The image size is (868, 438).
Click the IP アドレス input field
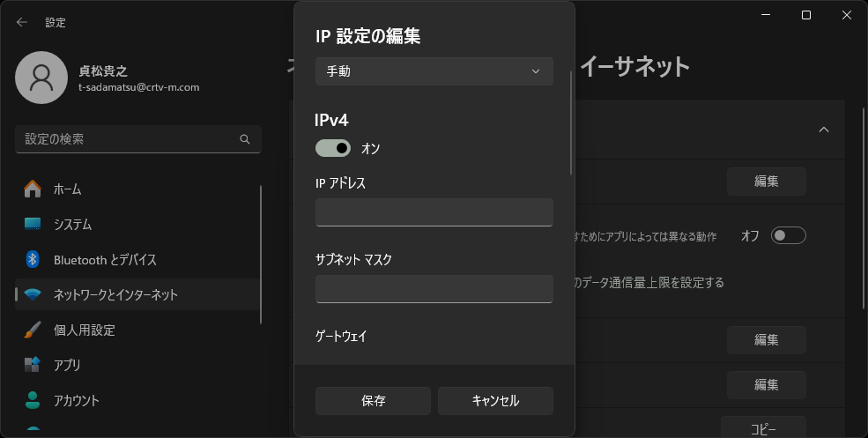[434, 212]
